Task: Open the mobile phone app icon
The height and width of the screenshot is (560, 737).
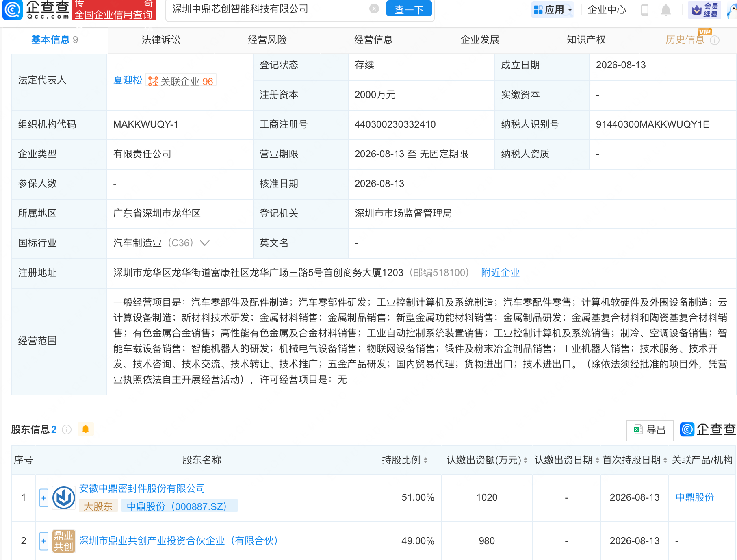Action: (x=644, y=10)
